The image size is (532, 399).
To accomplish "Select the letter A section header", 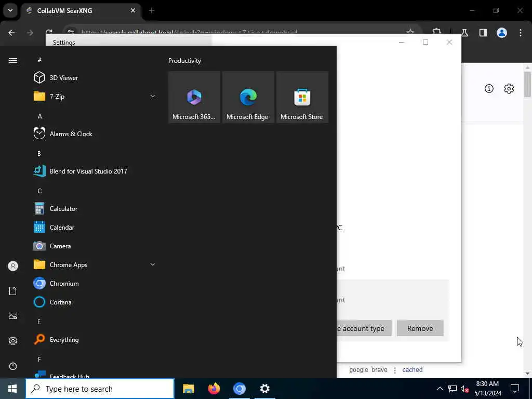I will point(39,116).
